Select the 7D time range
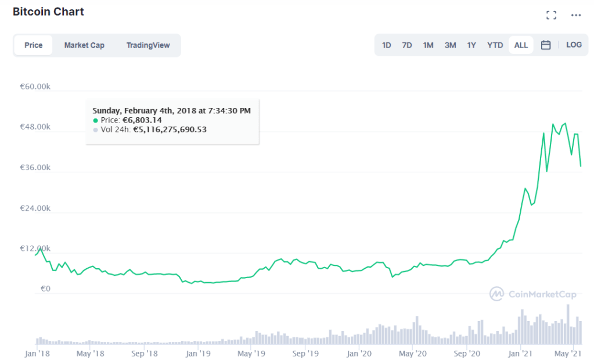 (x=407, y=45)
